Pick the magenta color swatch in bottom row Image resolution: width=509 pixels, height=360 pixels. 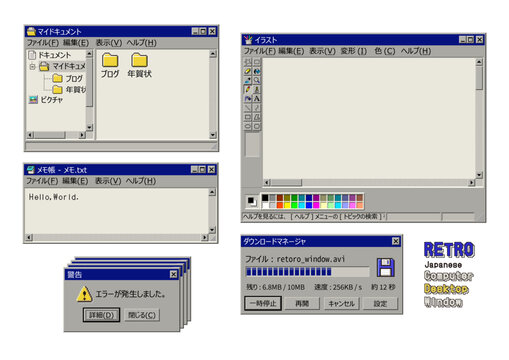pyautogui.click(x=316, y=205)
